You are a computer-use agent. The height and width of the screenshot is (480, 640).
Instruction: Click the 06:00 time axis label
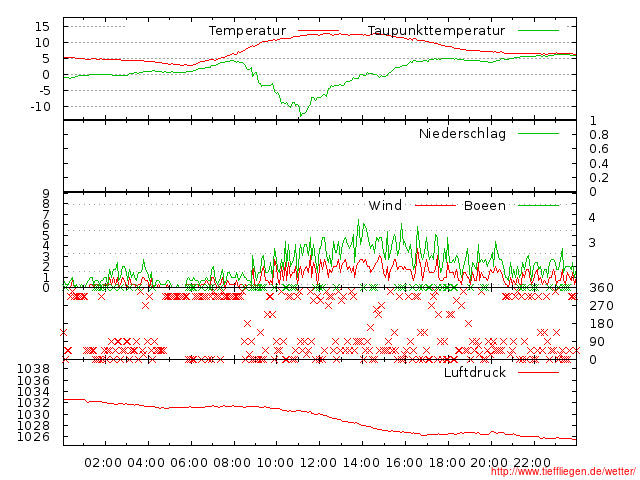coord(189,463)
